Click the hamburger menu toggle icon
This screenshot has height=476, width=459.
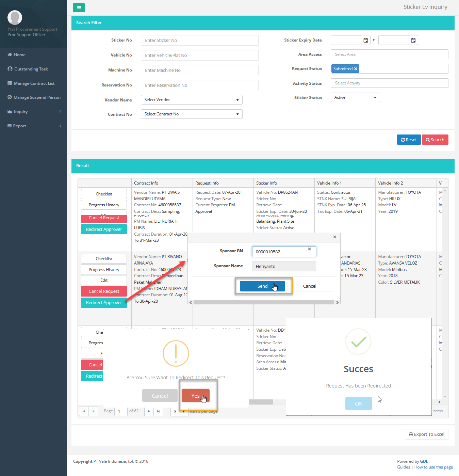tap(79, 7)
